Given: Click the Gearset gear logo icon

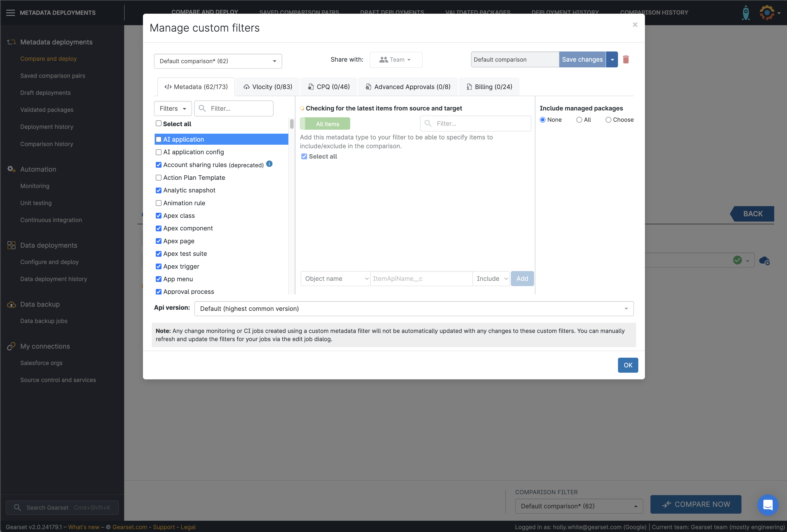Looking at the screenshot, I should click(x=767, y=13).
